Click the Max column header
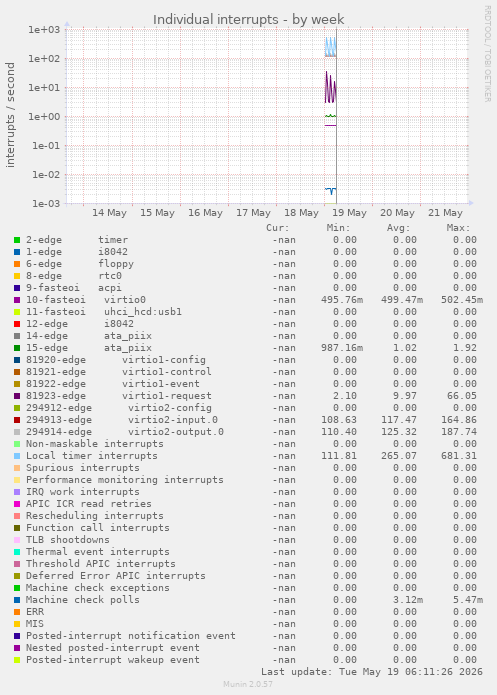Screen dimensions: 497x695 [458, 228]
